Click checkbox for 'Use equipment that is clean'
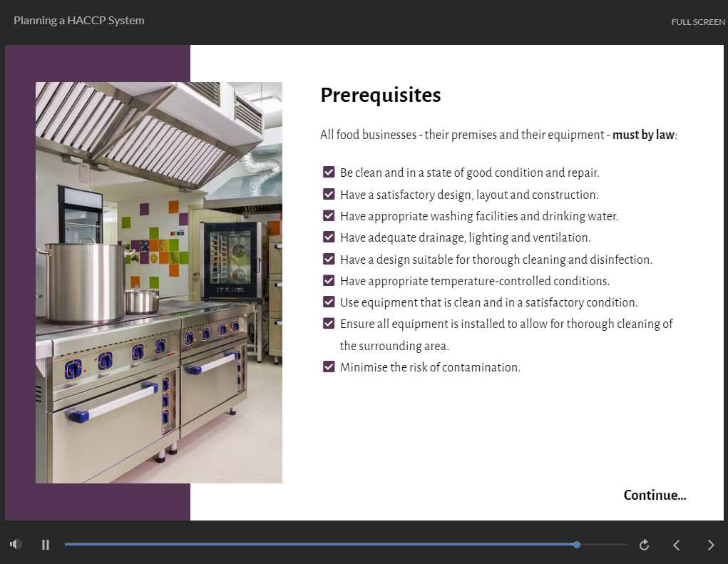The height and width of the screenshot is (564, 728). (329, 302)
